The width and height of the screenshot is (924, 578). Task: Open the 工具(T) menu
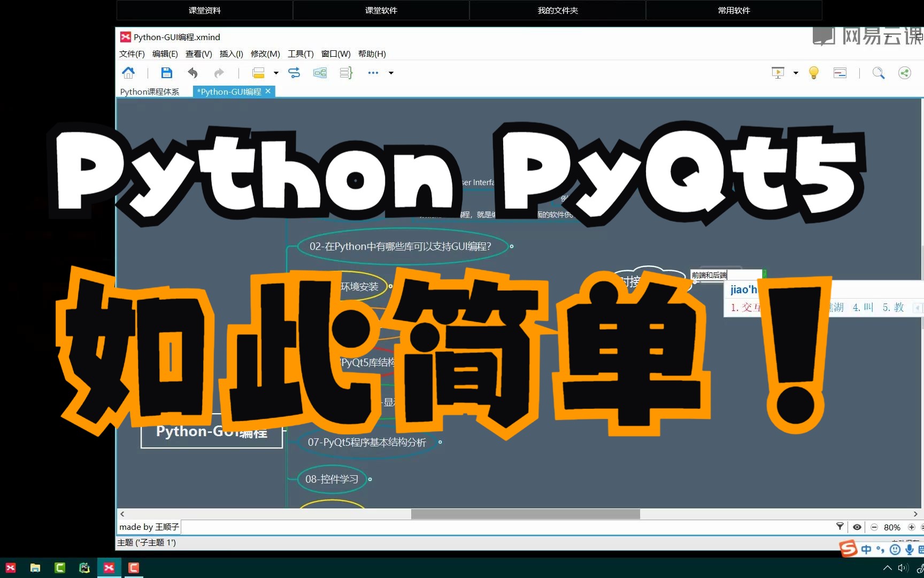[300, 54]
